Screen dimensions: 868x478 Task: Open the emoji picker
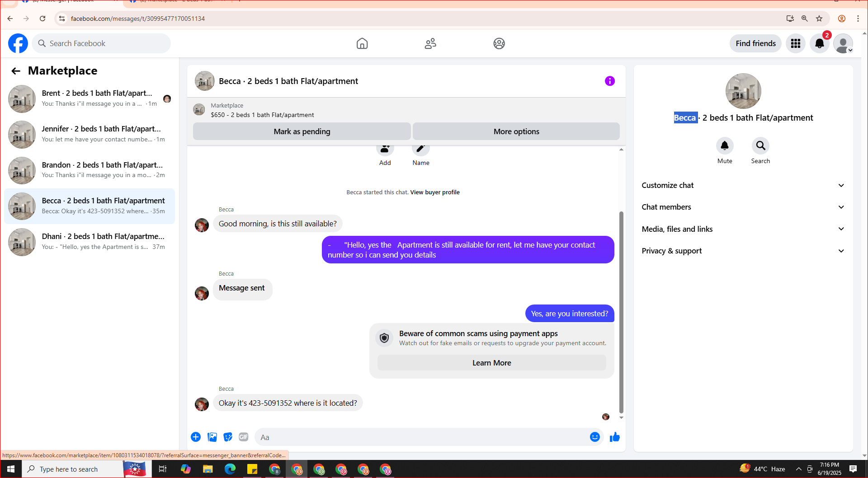click(x=595, y=437)
